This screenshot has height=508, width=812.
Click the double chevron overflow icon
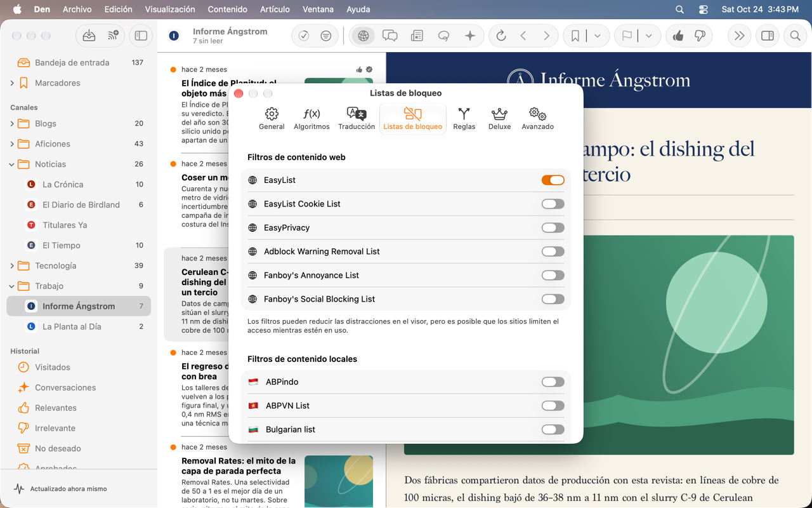[739, 36]
